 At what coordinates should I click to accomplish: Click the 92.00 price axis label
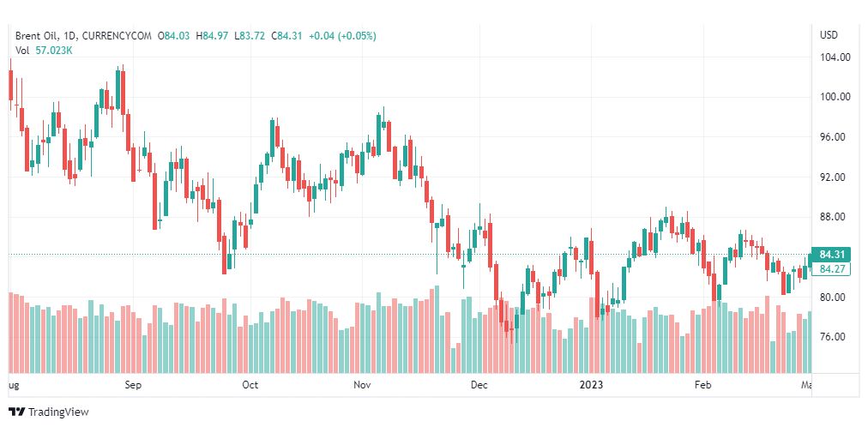click(x=835, y=177)
